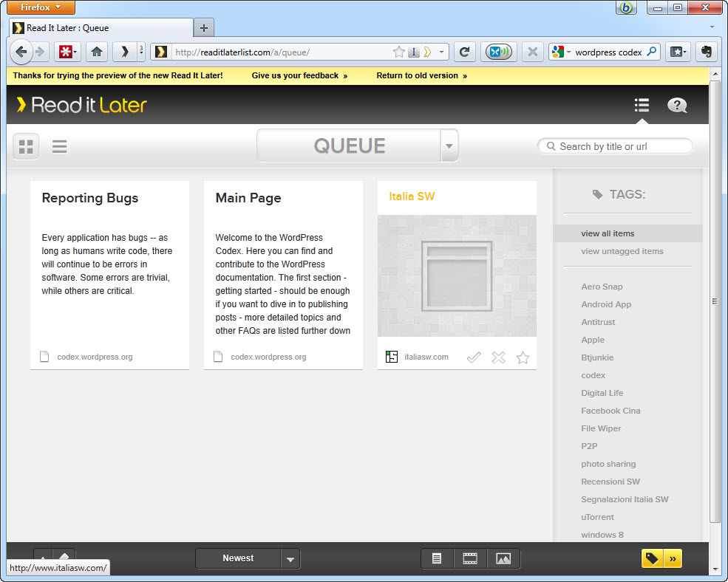The height and width of the screenshot is (582, 728).
Task: Filter to video content type
Action: tap(470, 558)
